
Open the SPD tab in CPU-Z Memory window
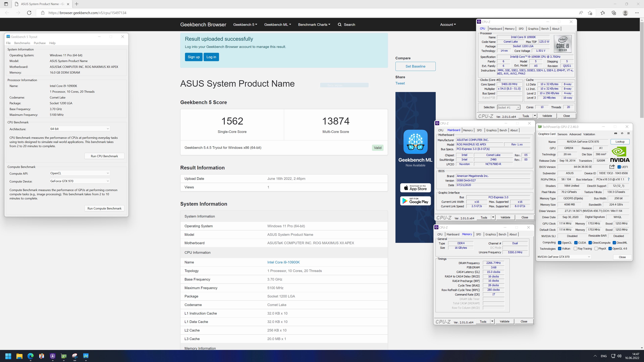[x=478, y=234]
